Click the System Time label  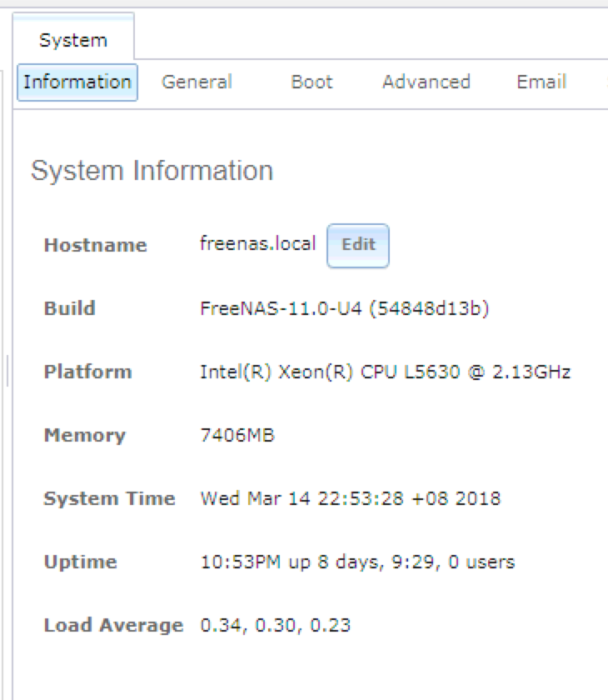tap(109, 498)
